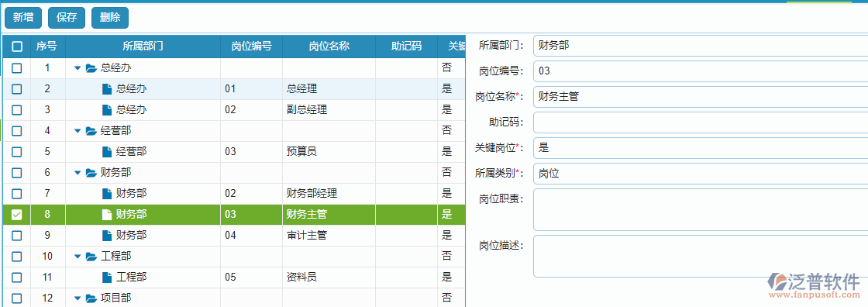
Task: Click the folder icon of 经营部
Action: [x=91, y=131]
